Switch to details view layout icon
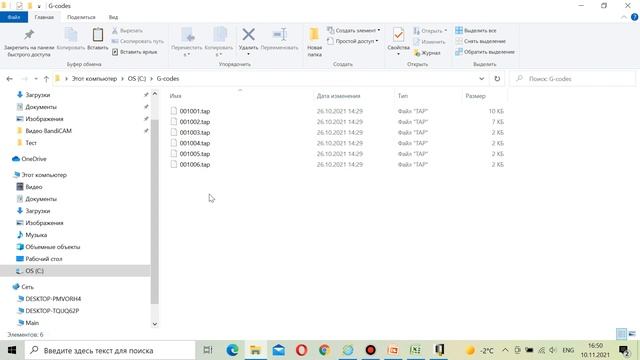 (621, 334)
